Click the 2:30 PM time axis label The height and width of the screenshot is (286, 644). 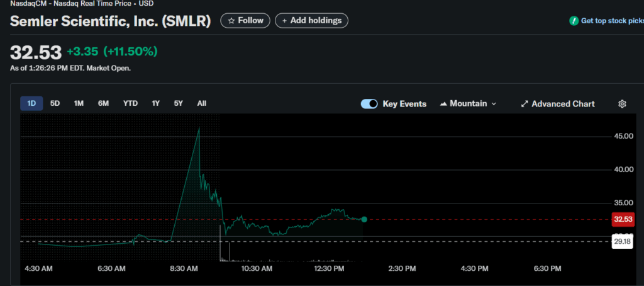tap(402, 269)
